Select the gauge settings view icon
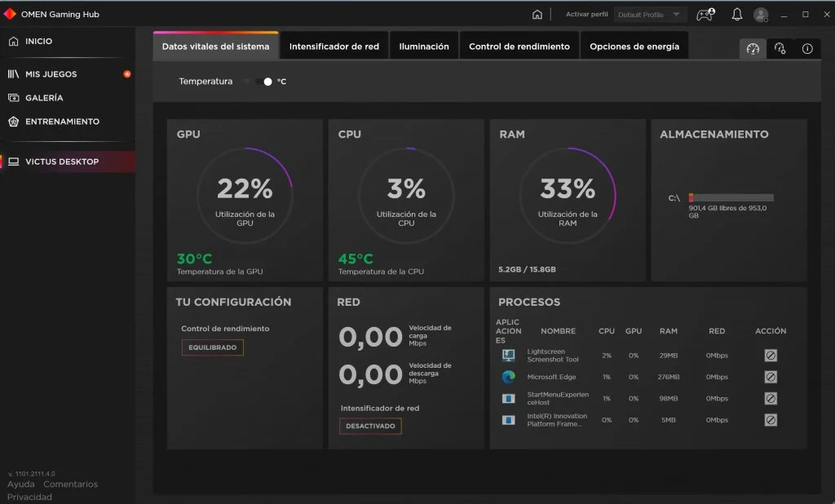Screen dimensions: 835x504 tap(780, 49)
